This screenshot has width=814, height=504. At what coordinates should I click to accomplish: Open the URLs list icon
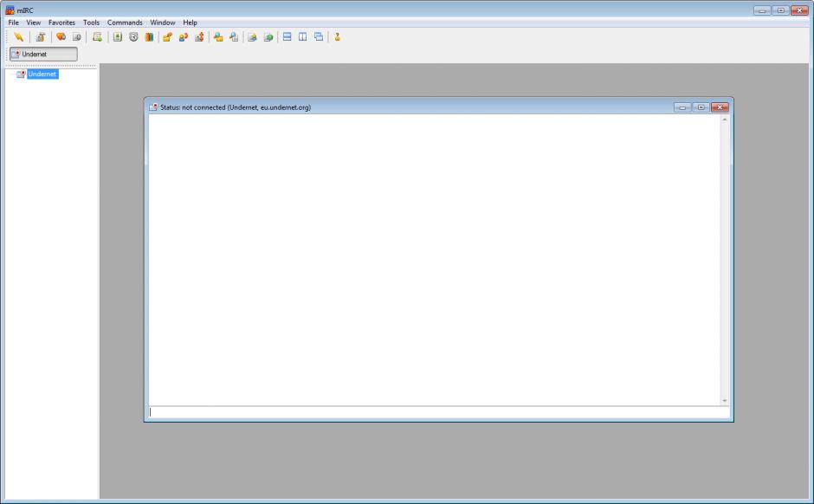pyautogui.click(x=268, y=37)
